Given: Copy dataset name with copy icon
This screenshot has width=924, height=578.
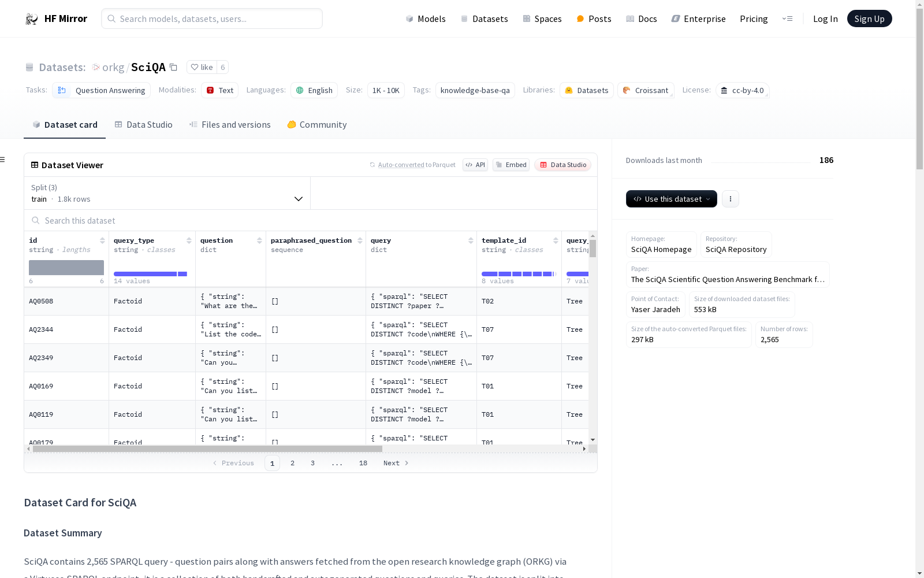Looking at the screenshot, I should [173, 67].
